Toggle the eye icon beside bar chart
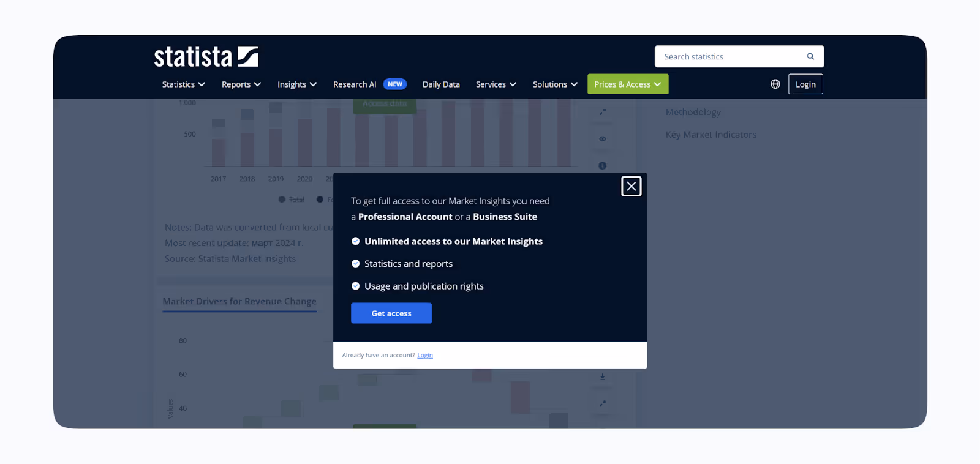This screenshot has height=464, width=980. click(x=603, y=139)
